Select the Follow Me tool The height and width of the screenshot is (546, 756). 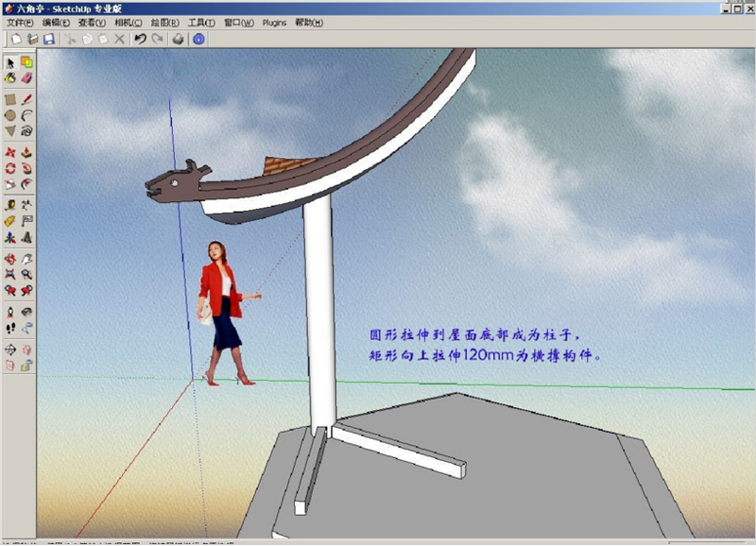point(26,168)
